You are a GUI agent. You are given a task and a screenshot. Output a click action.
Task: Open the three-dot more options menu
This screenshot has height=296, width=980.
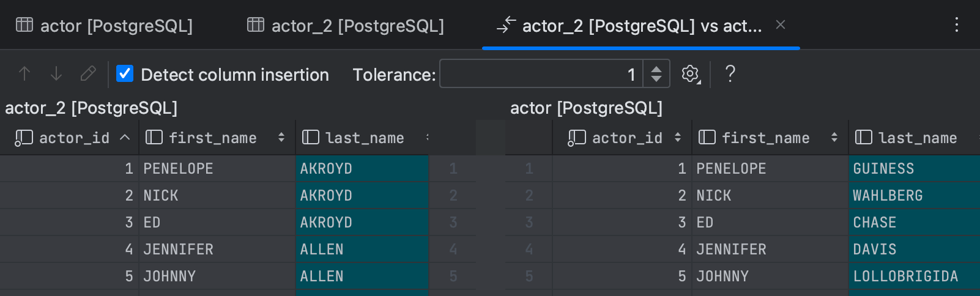point(957,25)
